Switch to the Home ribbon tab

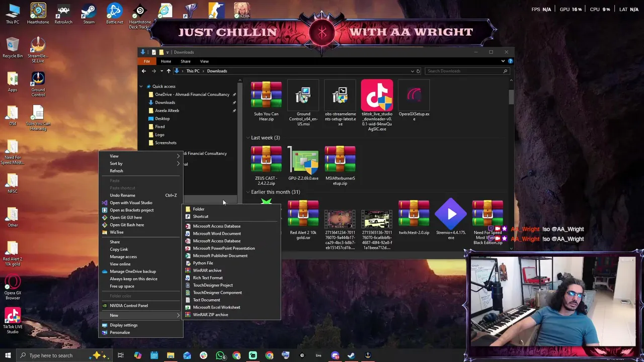click(166, 61)
